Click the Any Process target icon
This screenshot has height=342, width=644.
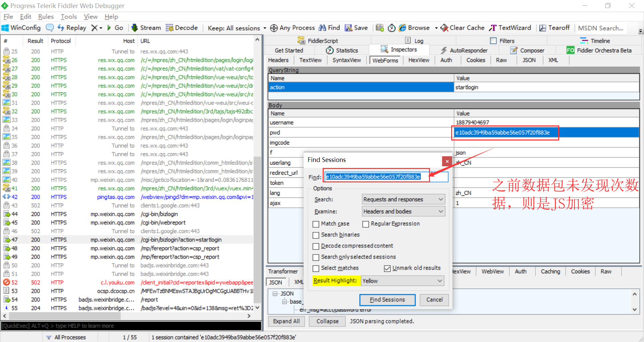[274, 28]
